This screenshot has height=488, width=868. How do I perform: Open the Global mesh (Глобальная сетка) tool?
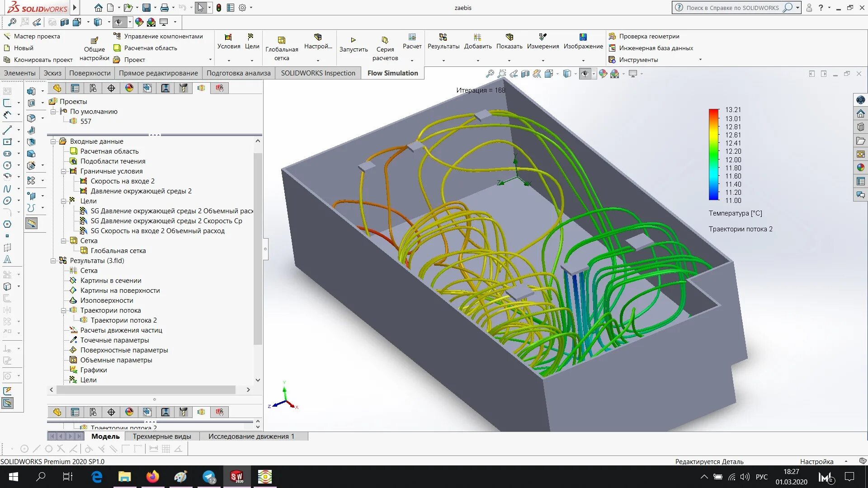pyautogui.click(x=281, y=40)
